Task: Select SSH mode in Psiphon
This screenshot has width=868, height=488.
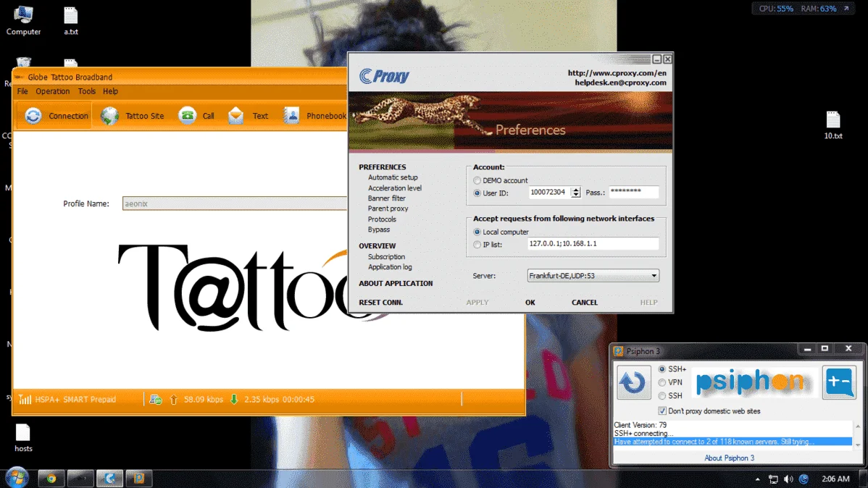Action: (x=662, y=395)
